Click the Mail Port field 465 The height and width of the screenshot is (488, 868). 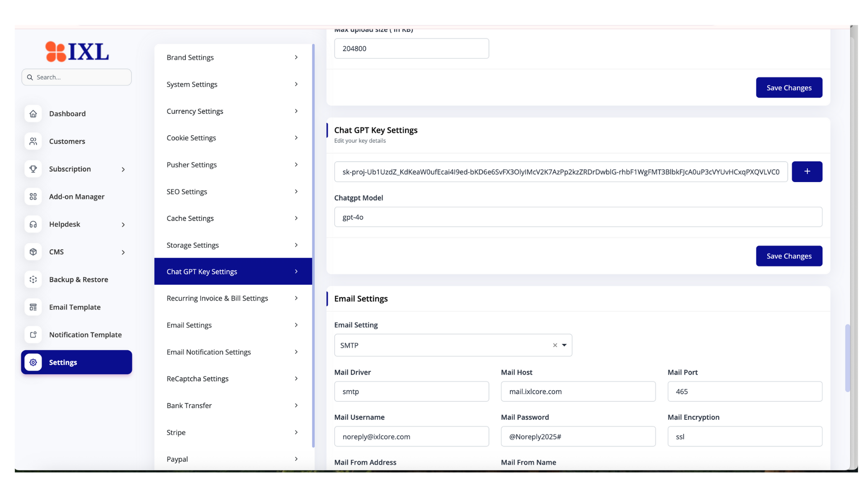pos(745,391)
